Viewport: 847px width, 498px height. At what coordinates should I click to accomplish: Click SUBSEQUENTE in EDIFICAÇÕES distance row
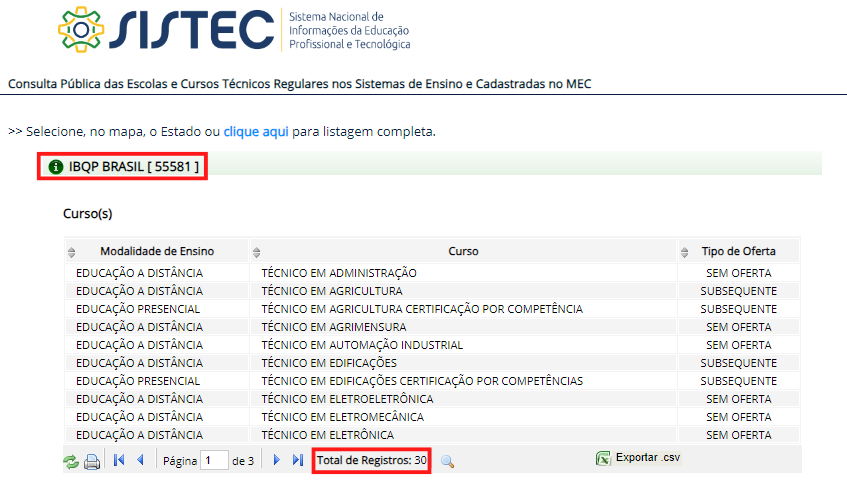coord(738,363)
